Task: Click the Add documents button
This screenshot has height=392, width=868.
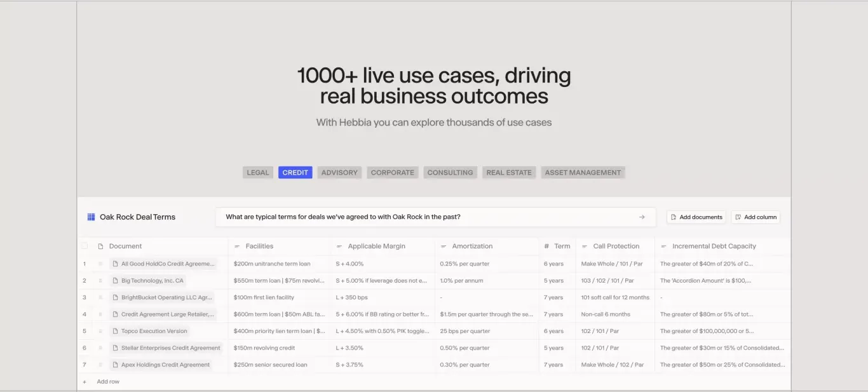Action: 696,217
